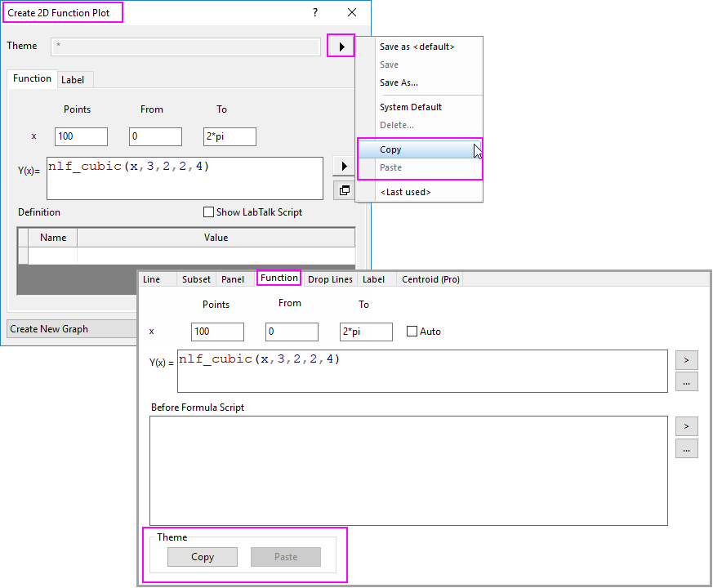Viewport: 713px width, 588px height.
Task: Click the Before Formula Script text area
Action: pos(408,470)
